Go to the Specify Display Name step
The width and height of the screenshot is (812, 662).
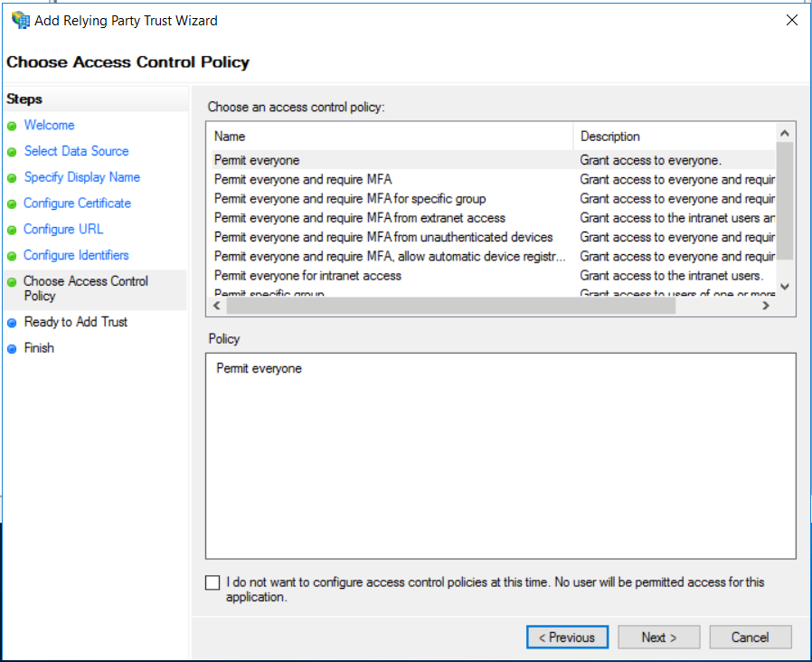[81, 177]
